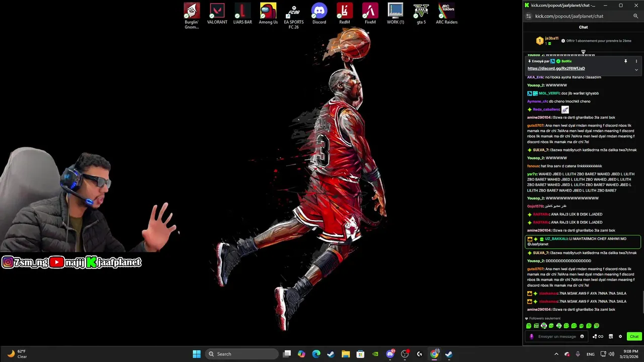
Task: Open EA SPORTS FC 26 shortcut
Action: tap(294, 16)
